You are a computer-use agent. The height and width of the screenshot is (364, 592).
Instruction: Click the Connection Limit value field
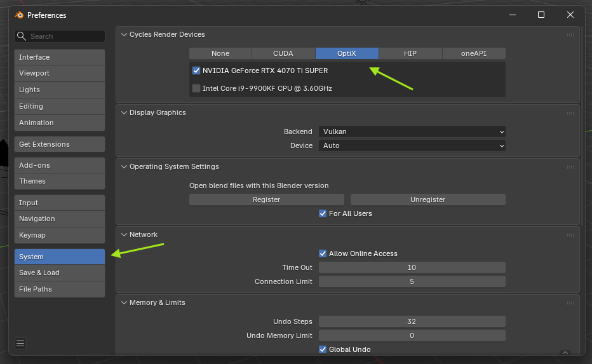(x=412, y=281)
